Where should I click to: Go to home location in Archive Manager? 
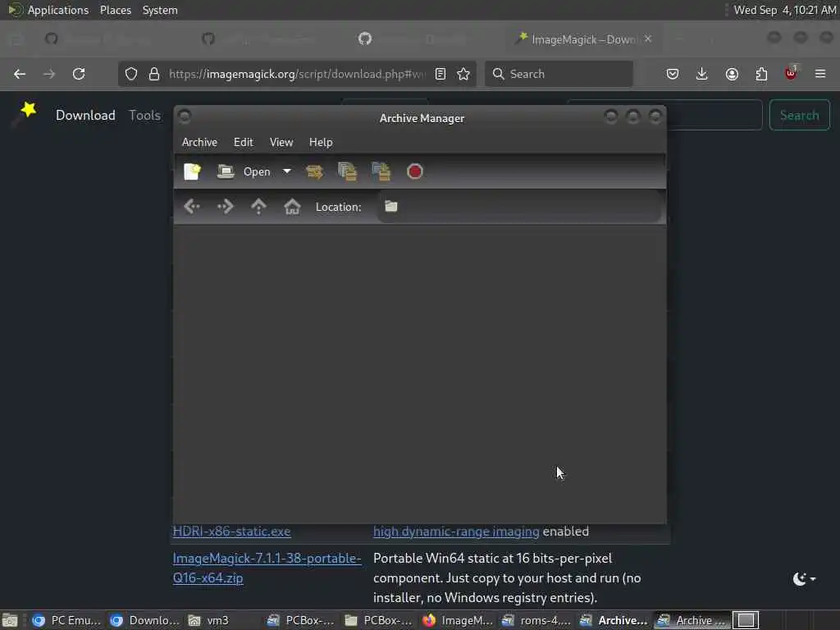[292, 207]
